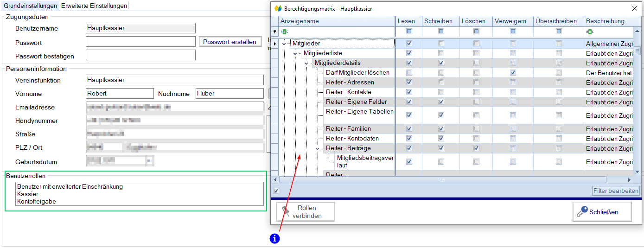Click the filter pin icon in filter row
The height and width of the screenshot is (249, 644).
coord(275,32)
